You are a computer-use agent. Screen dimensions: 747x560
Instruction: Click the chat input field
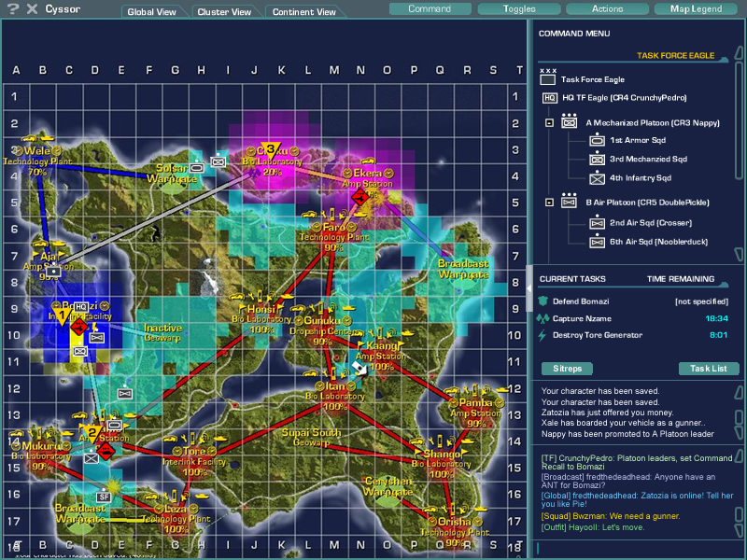[637, 548]
